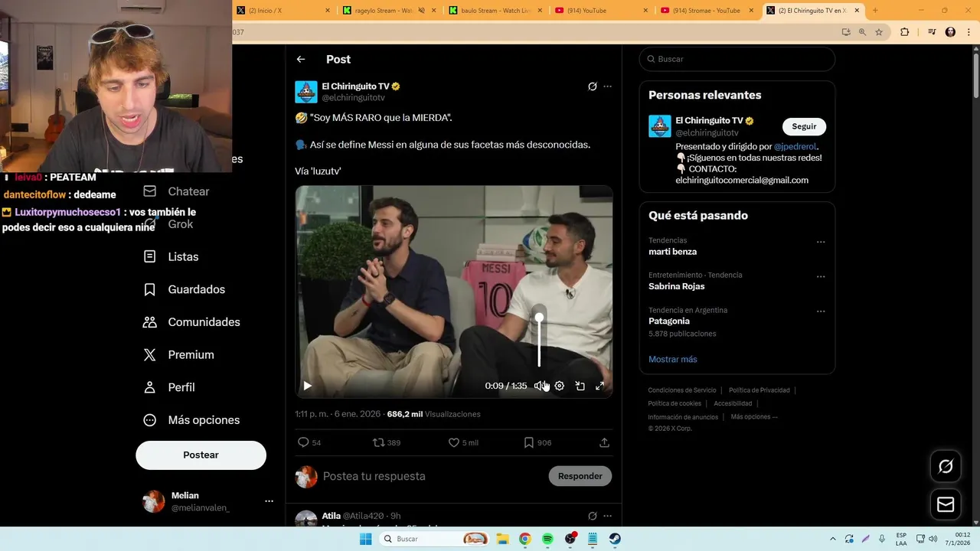Screen dimensions: 980x551
Task: Switch to baulo Stream tab
Action: pyautogui.click(x=495, y=10)
